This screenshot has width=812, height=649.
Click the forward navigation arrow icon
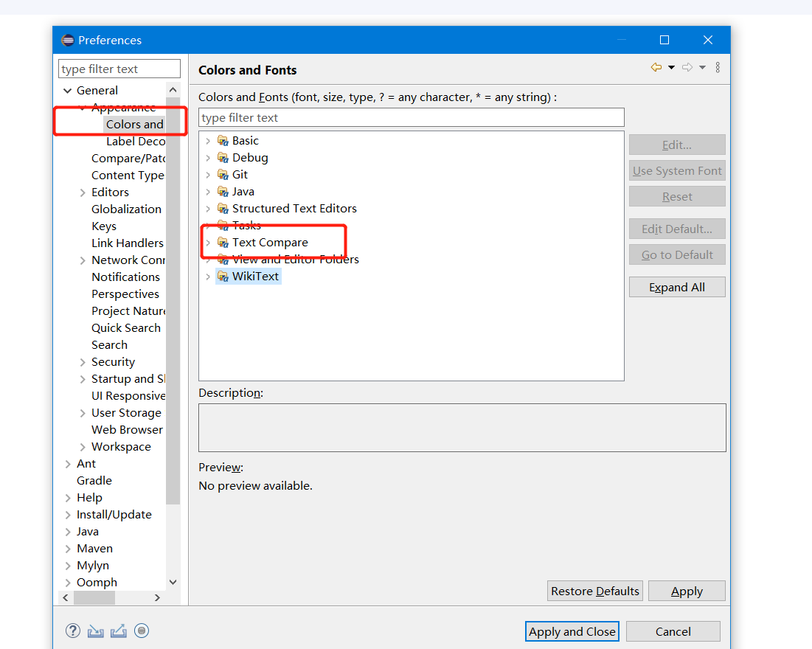687,67
